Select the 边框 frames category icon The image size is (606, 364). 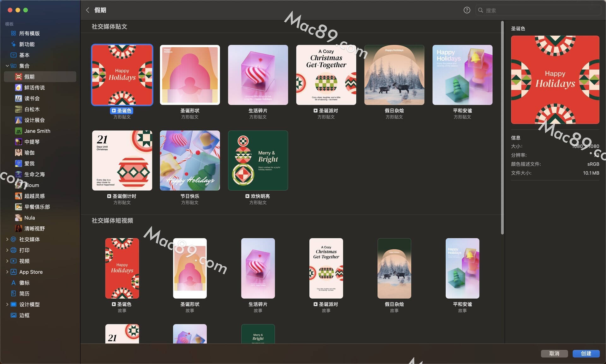click(x=13, y=315)
